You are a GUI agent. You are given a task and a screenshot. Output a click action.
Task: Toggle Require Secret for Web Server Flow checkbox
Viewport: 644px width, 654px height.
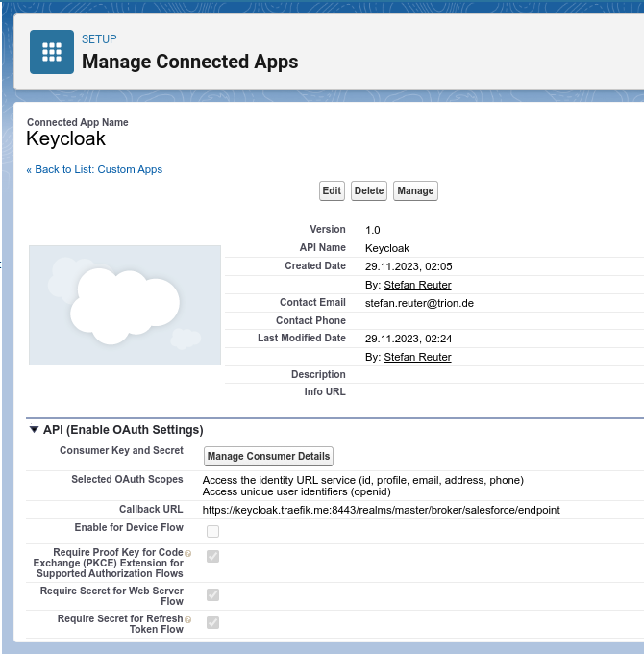[x=213, y=594]
